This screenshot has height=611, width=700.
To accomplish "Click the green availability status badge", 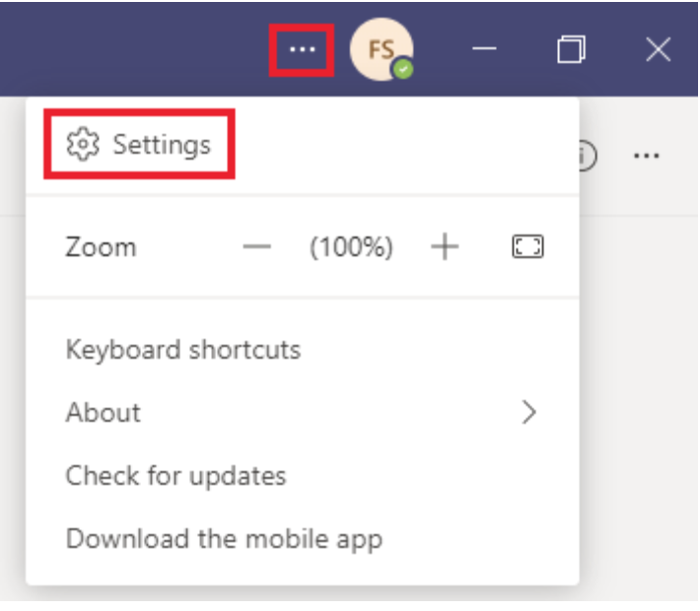I will tap(403, 70).
